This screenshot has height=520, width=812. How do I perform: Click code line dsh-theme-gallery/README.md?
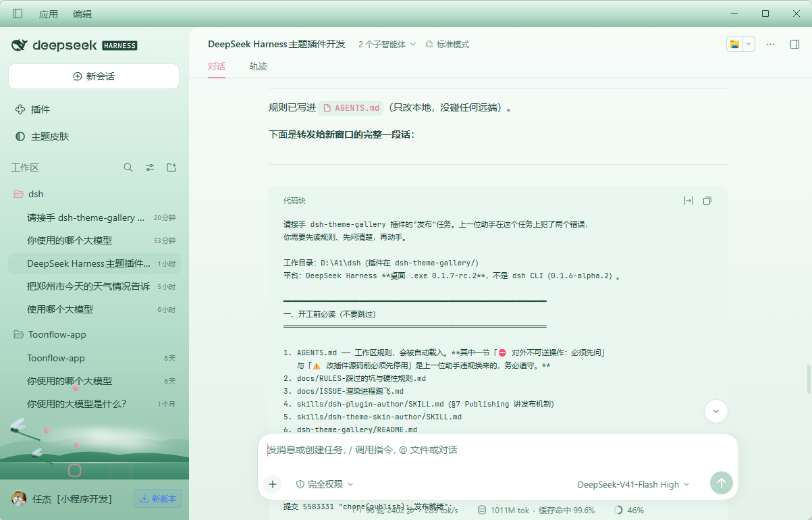click(x=357, y=430)
